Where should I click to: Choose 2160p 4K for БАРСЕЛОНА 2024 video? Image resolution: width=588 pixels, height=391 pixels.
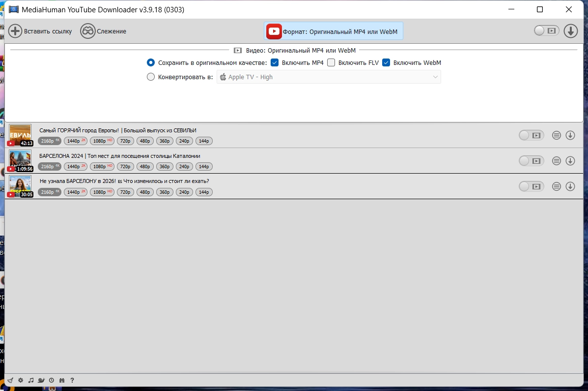50,166
